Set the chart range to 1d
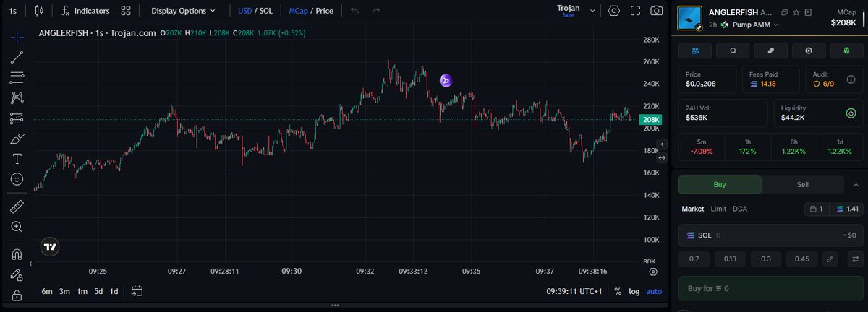The width and height of the screenshot is (868, 312). pyautogui.click(x=114, y=291)
